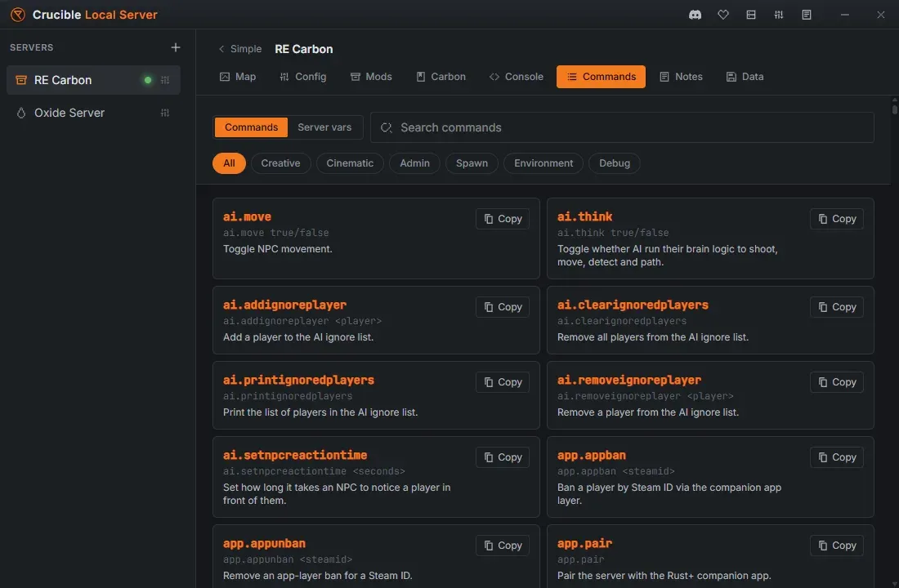Image resolution: width=899 pixels, height=588 pixels.
Task: Filter commands by Cinematic
Action: (350, 163)
